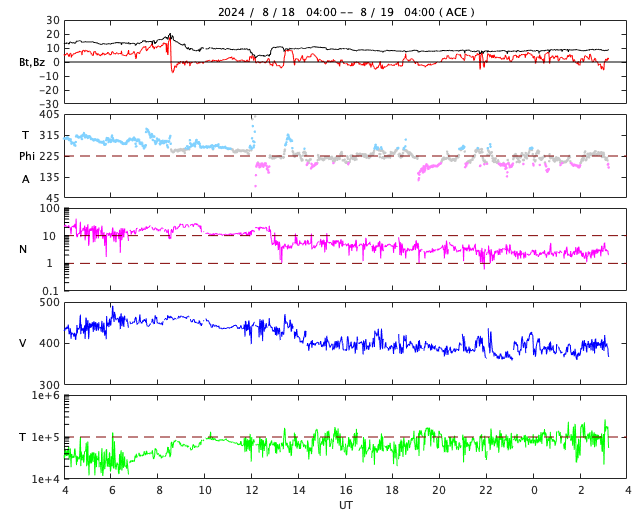Click the 'N' density axis label
The width and height of the screenshot is (640, 512).
[x=23, y=249]
